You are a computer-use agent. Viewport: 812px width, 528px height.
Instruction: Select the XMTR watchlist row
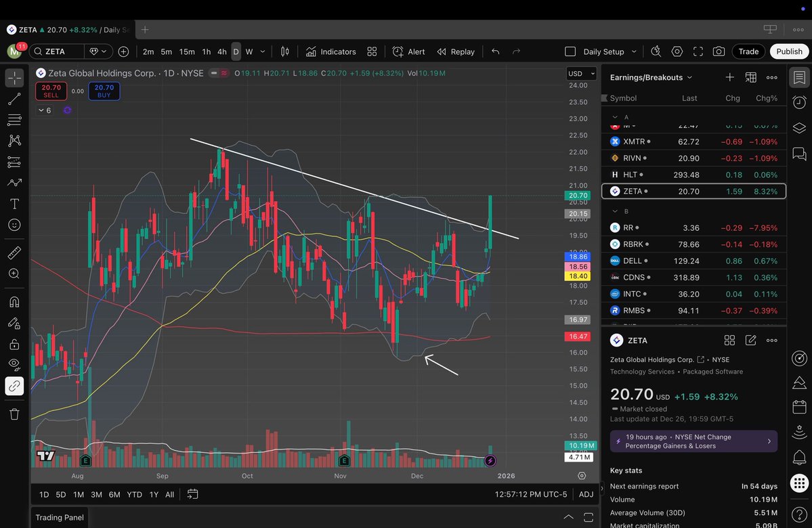[x=694, y=141]
